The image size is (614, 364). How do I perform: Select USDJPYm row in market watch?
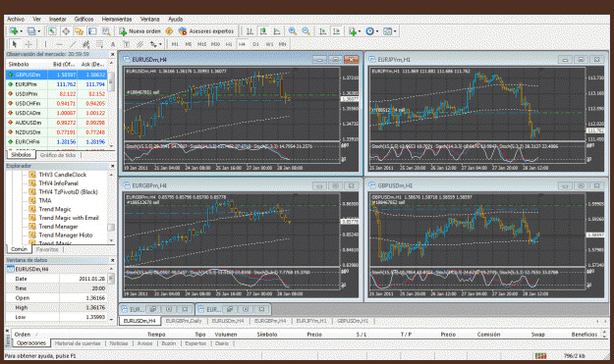[56, 94]
